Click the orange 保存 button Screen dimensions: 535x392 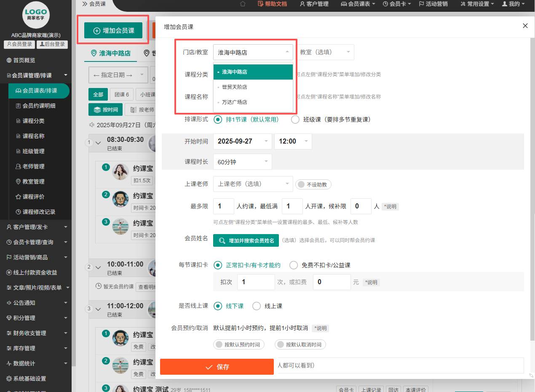click(x=217, y=367)
